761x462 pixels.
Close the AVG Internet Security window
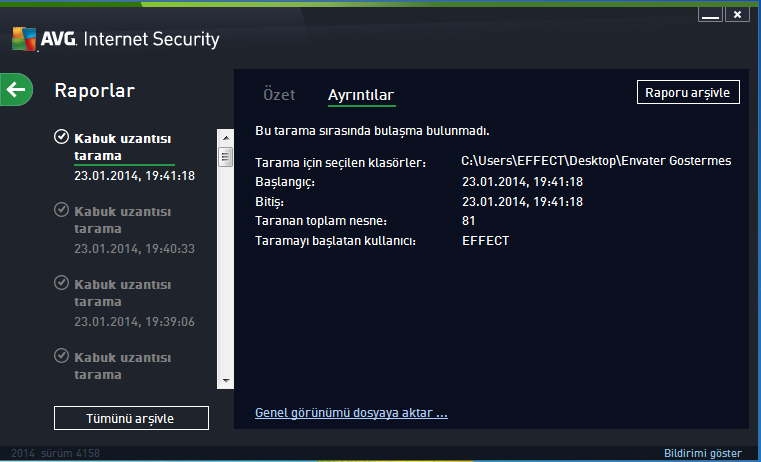[x=737, y=14]
